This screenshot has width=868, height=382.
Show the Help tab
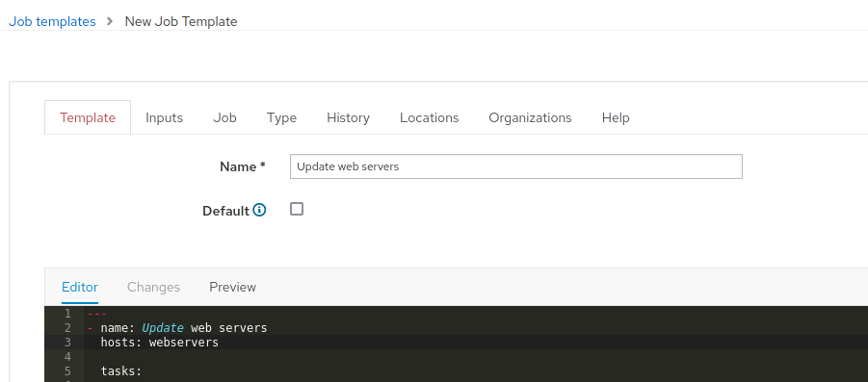(615, 117)
